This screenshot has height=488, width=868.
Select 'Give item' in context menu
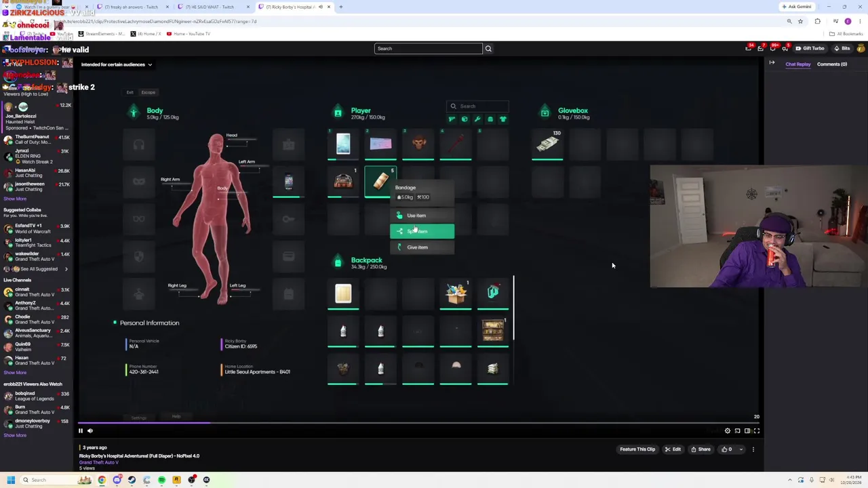422,247
